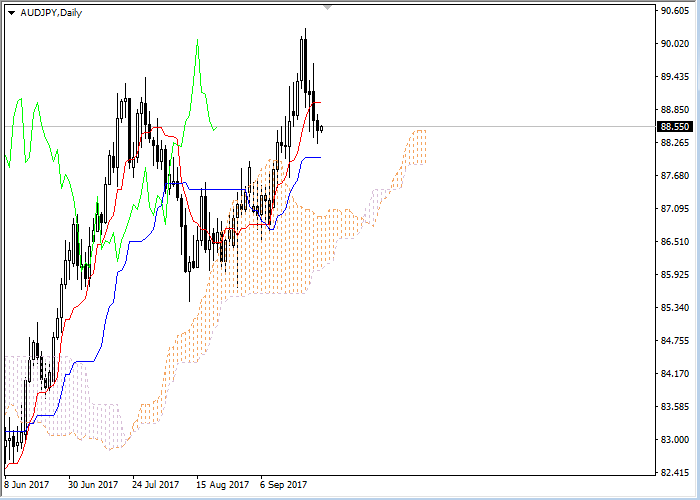Image resolution: width=700 pixels, height=500 pixels.
Task: Click the 85.925 price axis label
Action: pos(675,275)
